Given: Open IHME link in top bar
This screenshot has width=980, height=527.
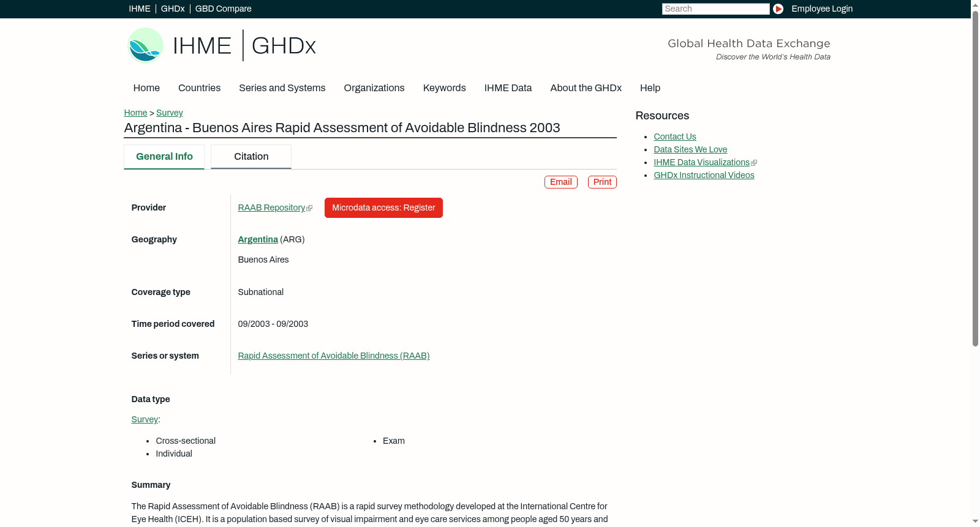Looking at the screenshot, I should (x=140, y=9).
